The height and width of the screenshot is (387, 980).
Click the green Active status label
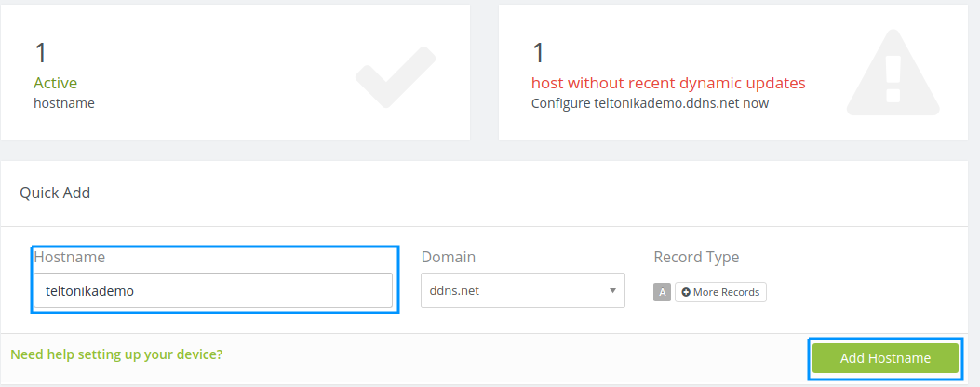point(55,83)
